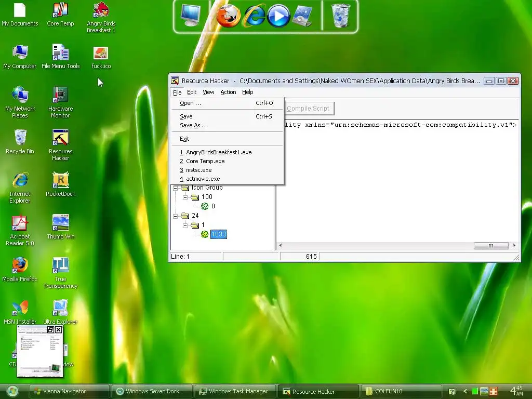Select the True Transparency desktop icon

pos(60,273)
